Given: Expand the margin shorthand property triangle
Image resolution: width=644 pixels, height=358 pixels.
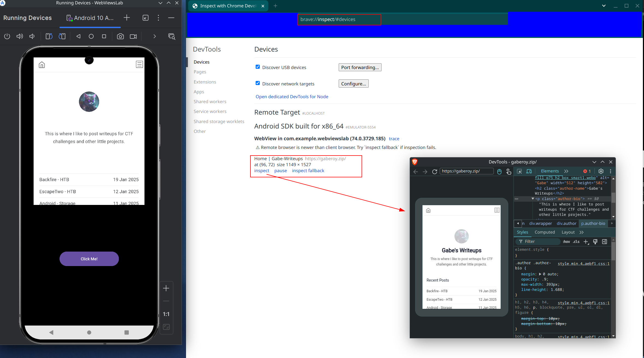Looking at the screenshot, I should (540, 274).
